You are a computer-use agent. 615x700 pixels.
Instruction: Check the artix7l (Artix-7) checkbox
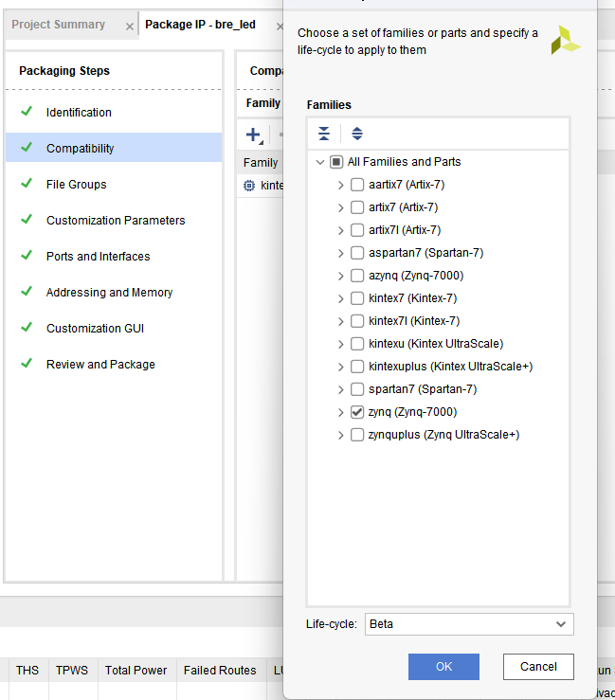click(x=357, y=230)
